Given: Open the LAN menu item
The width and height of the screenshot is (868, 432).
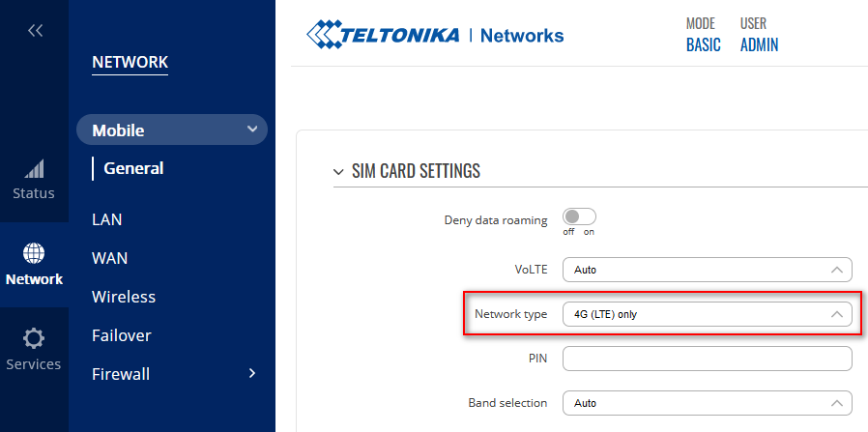Looking at the screenshot, I should pos(107,219).
